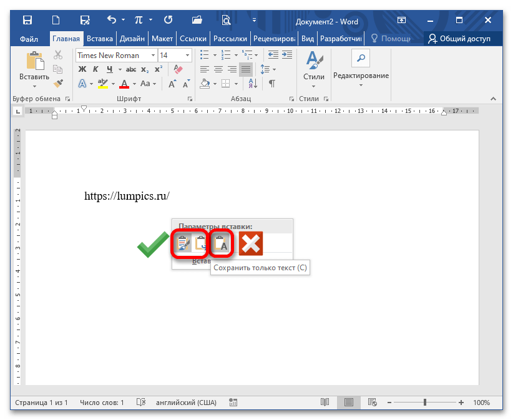This screenshot has width=513, height=420.
Task: Clear all formatting with eraser icon
Action: coord(177,69)
